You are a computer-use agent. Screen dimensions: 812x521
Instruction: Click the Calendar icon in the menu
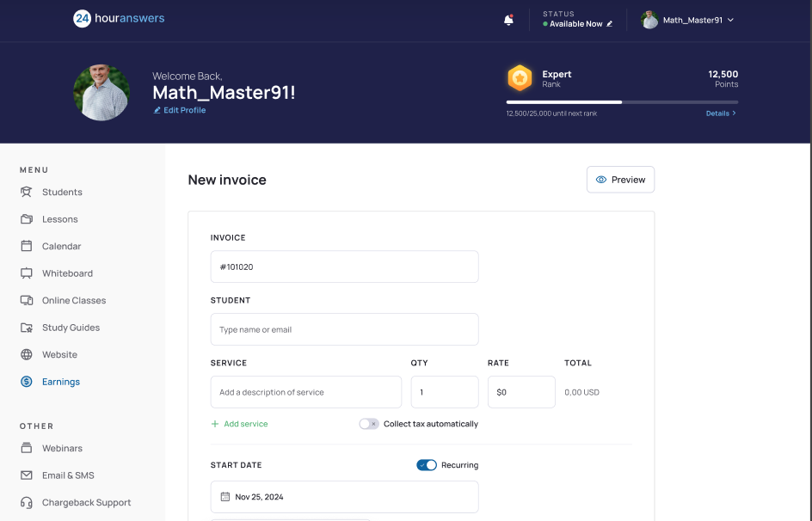pos(27,246)
